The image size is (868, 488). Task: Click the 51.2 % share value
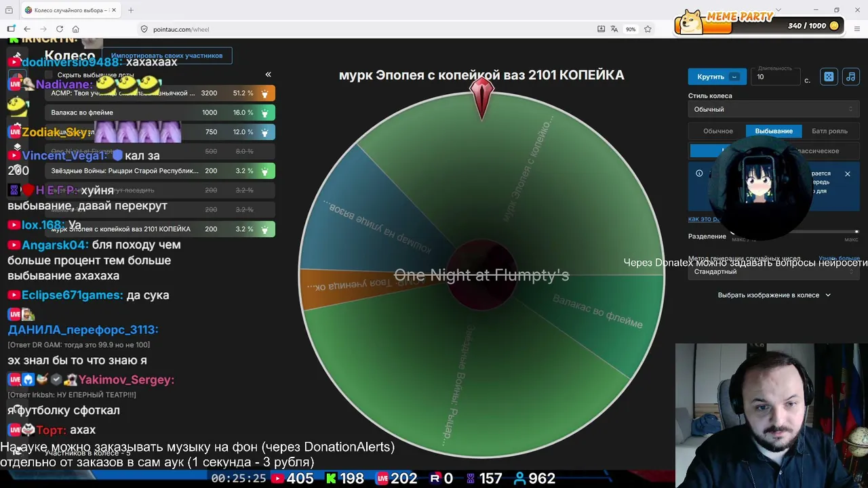click(243, 93)
